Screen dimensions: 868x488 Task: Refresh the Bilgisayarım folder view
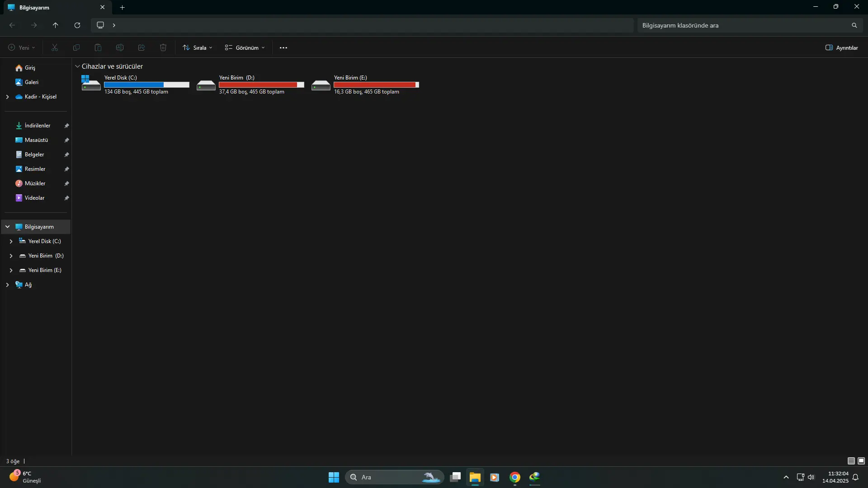(77, 25)
